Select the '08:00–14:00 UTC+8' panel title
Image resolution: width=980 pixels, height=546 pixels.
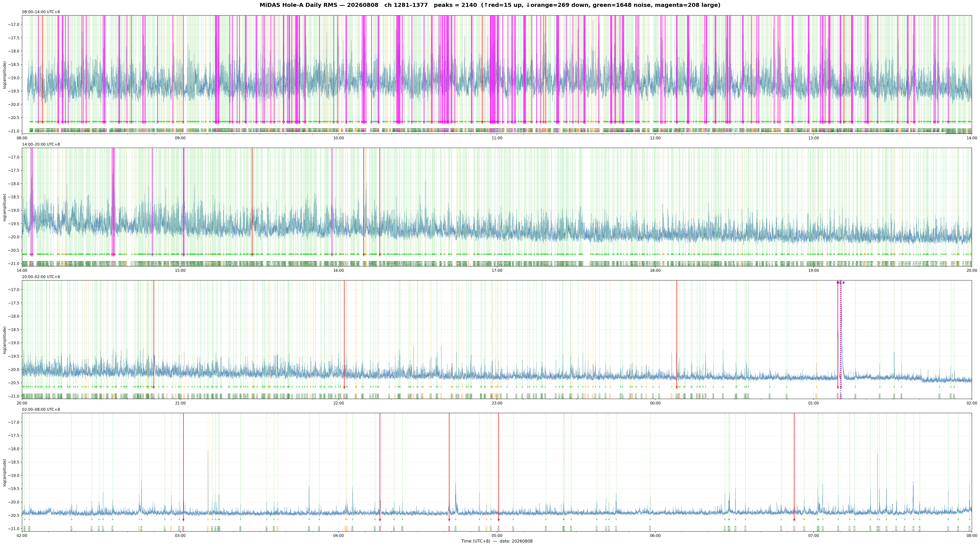click(41, 12)
